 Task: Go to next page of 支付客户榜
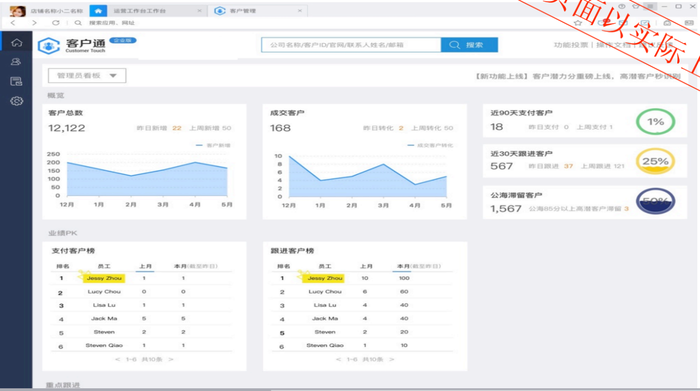point(171,359)
